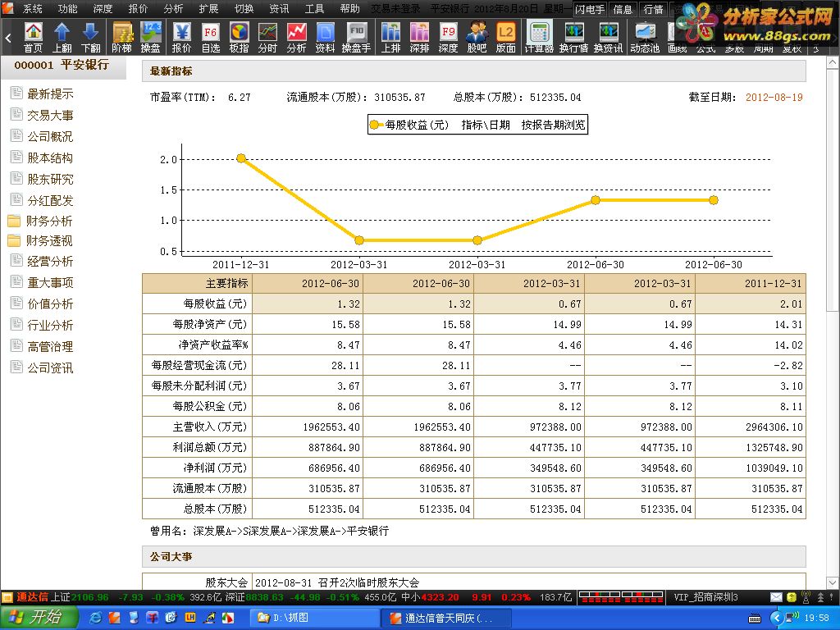Click the 2011-12-31 chart data point
The height and width of the screenshot is (630, 840).
click(241, 158)
